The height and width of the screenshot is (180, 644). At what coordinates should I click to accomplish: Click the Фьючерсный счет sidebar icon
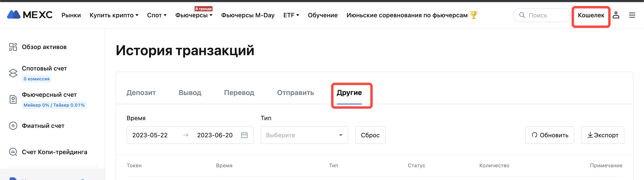click(13, 99)
